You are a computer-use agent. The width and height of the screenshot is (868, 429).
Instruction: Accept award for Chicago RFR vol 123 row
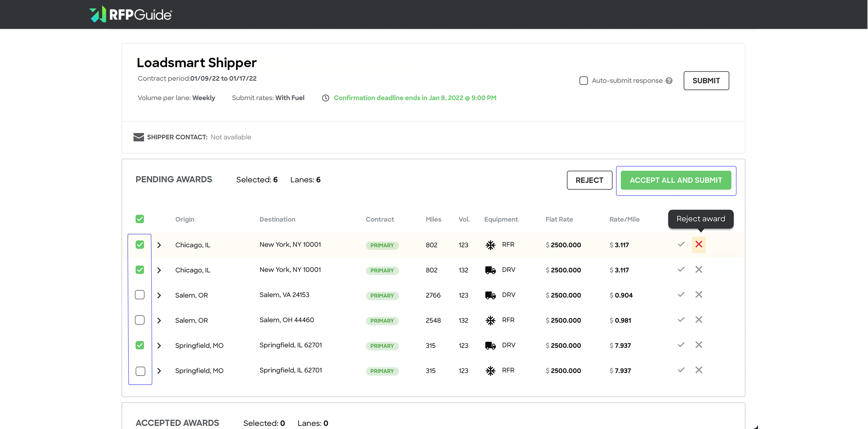click(681, 244)
